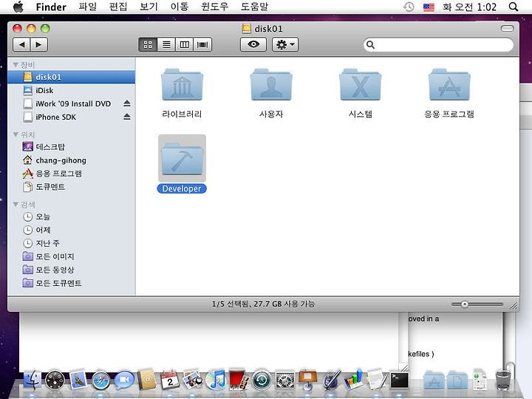Collapse the 검색 sidebar section
The image size is (532, 399).
coord(16,204)
